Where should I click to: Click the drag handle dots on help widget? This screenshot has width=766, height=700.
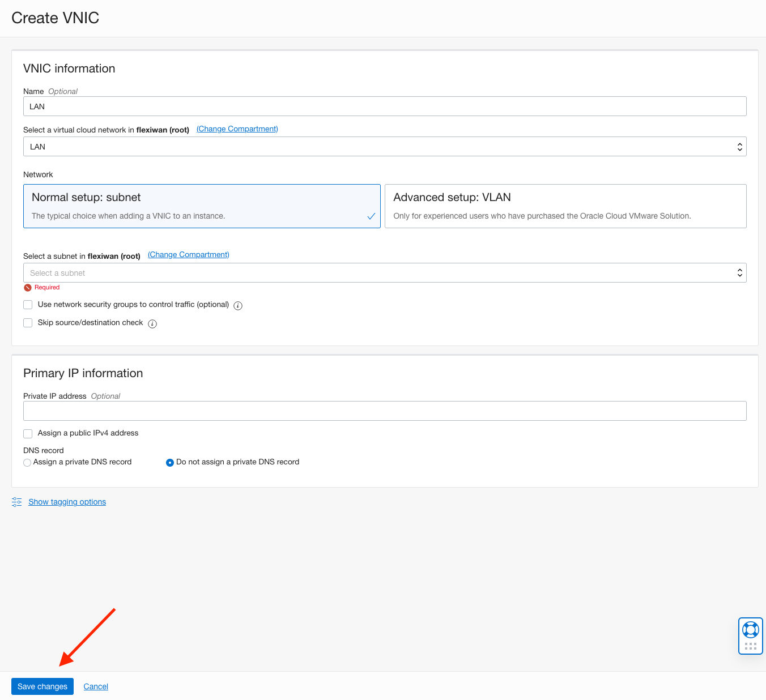(x=750, y=646)
